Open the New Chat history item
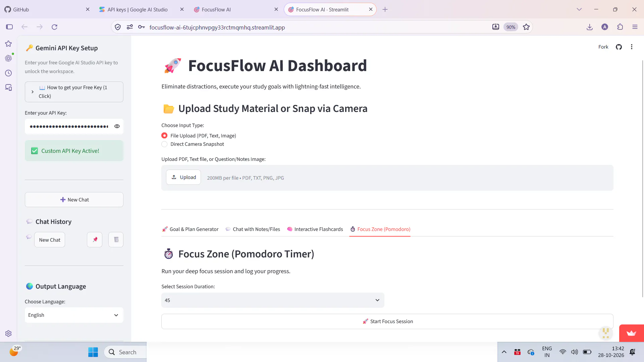 pyautogui.click(x=50, y=240)
